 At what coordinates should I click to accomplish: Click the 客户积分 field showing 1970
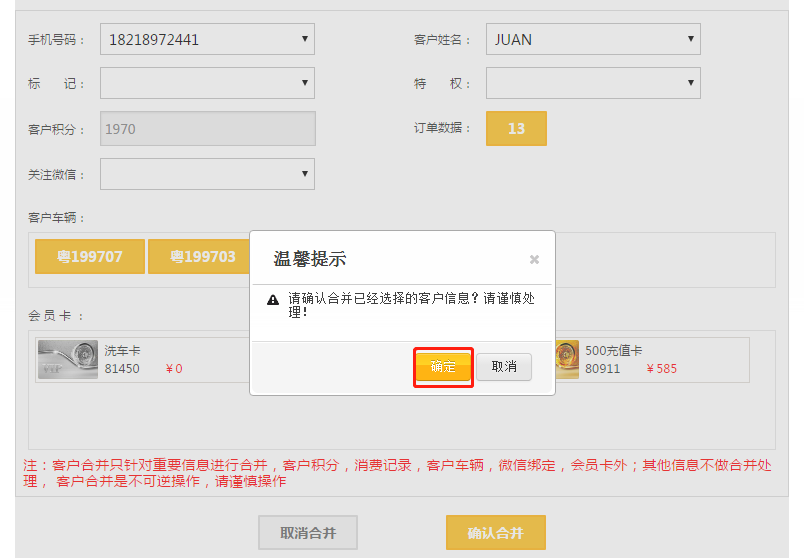[x=207, y=129]
